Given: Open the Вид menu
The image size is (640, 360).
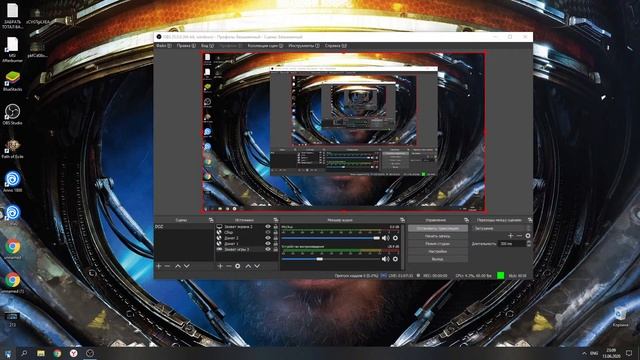Looking at the screenshot, I should coord(207,46).
